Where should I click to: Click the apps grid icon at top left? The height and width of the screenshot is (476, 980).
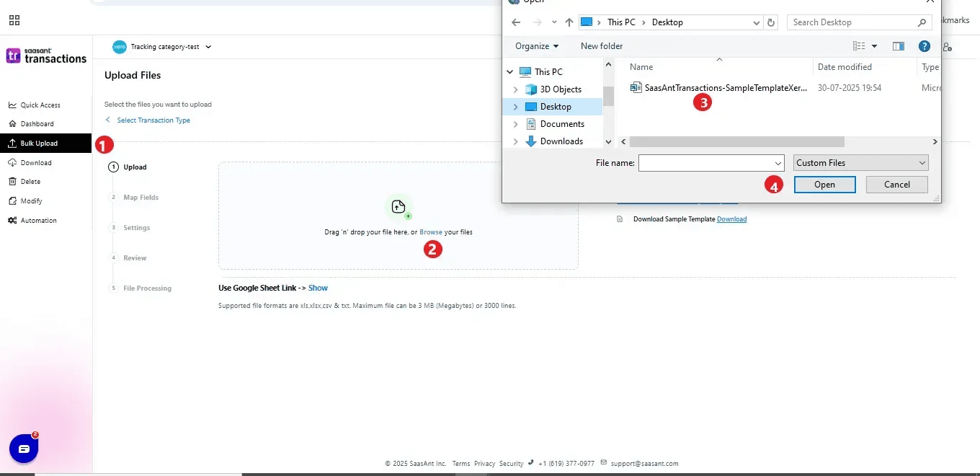14,20
